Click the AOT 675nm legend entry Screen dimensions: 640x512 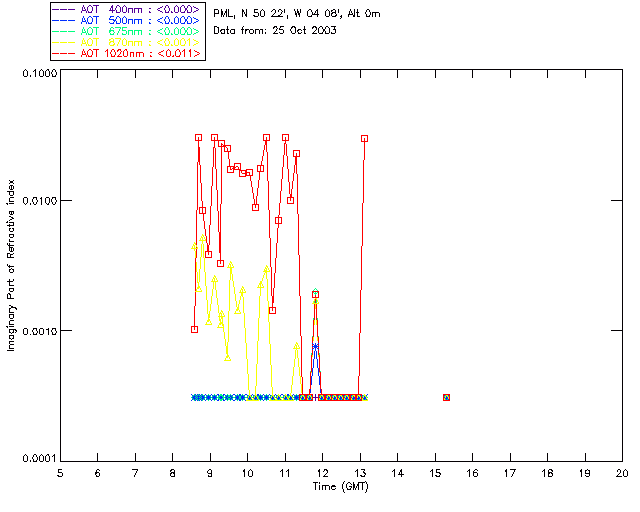pyautogui.click(x=127, y=31)
